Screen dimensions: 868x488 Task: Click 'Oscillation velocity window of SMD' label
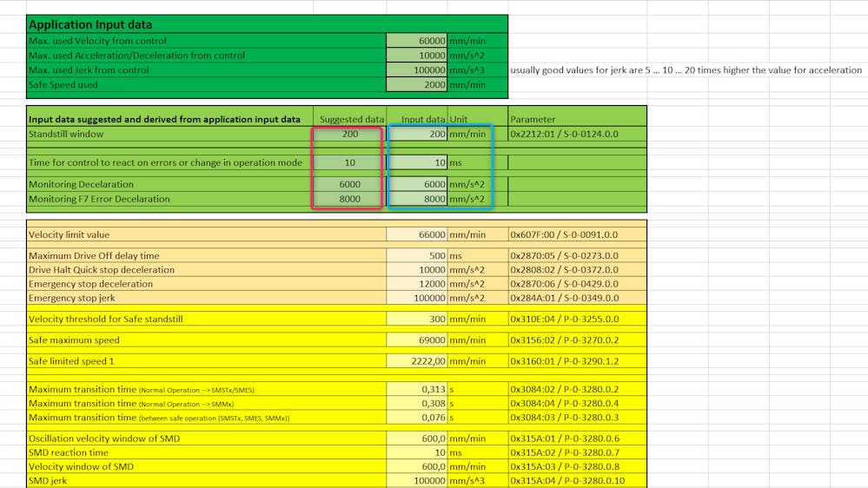pyautogui.click(x=104, y=439)
